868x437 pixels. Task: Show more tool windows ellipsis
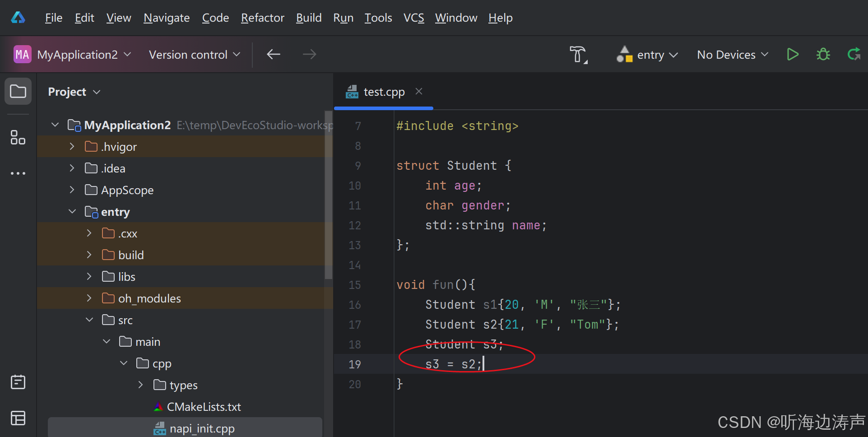(18, 173)
